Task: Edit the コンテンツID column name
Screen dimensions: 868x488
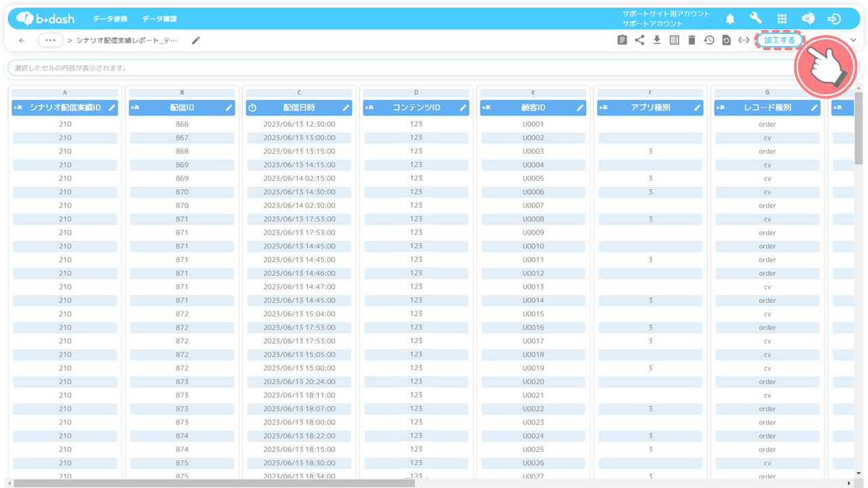Action: point(463,107)
